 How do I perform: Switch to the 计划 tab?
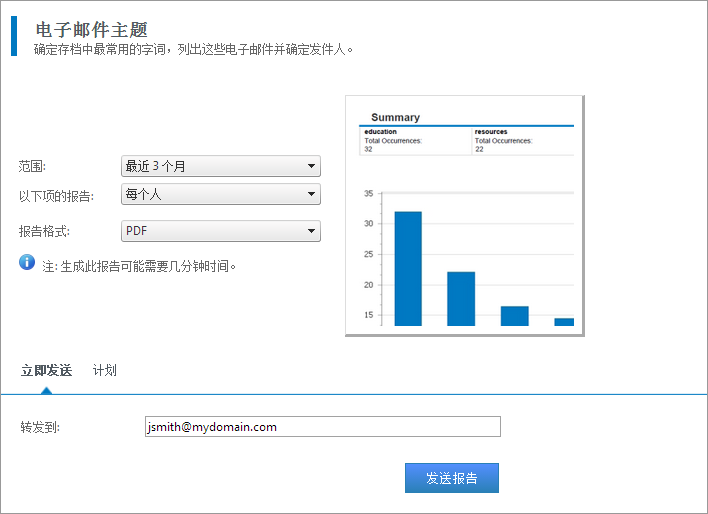pyautogui.click(x=104, y=370)
